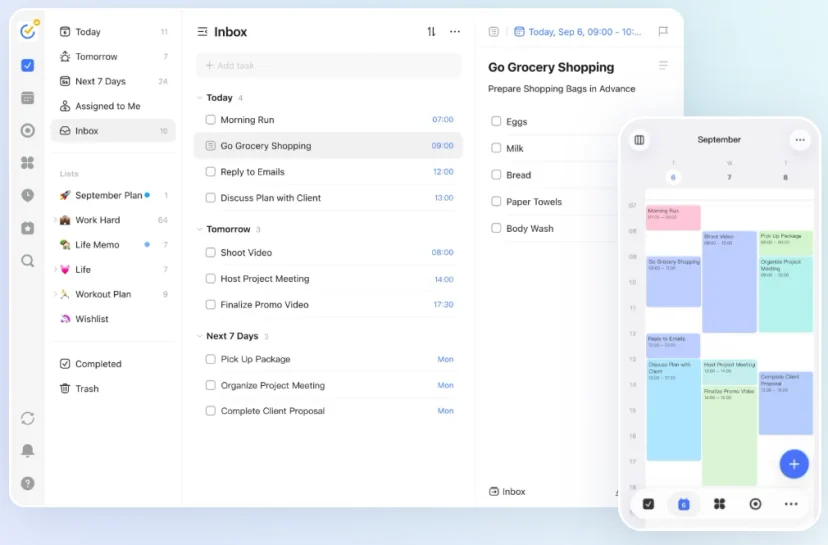Toggle sidebar with icon left of Inbox title
Viewport: 828px width, 545px height.
point(202,32)
